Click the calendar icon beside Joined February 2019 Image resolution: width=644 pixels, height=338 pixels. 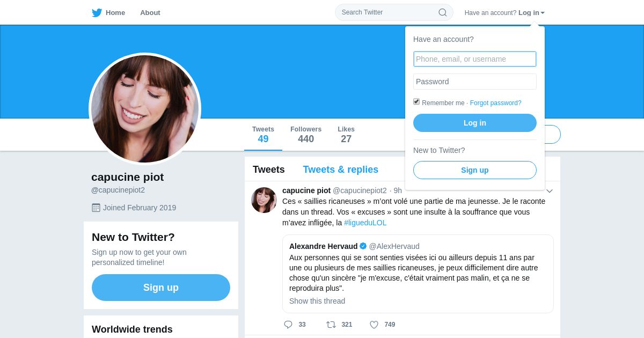point(96,208)
